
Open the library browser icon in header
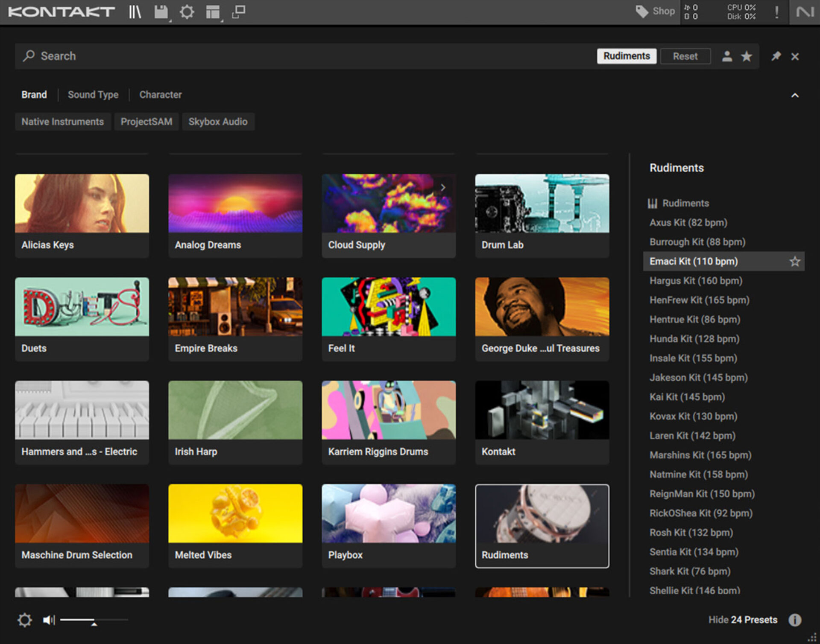click(x=135, y=12)
